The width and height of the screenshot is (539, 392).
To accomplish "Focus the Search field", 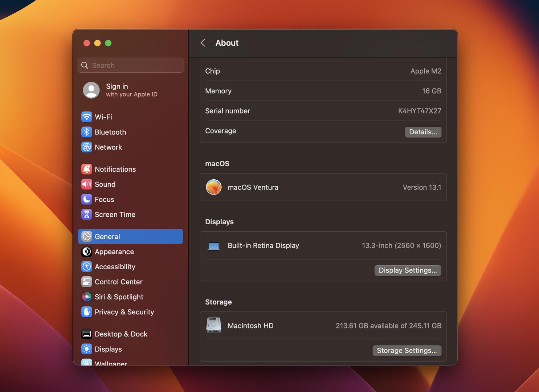I will [130, 65].
